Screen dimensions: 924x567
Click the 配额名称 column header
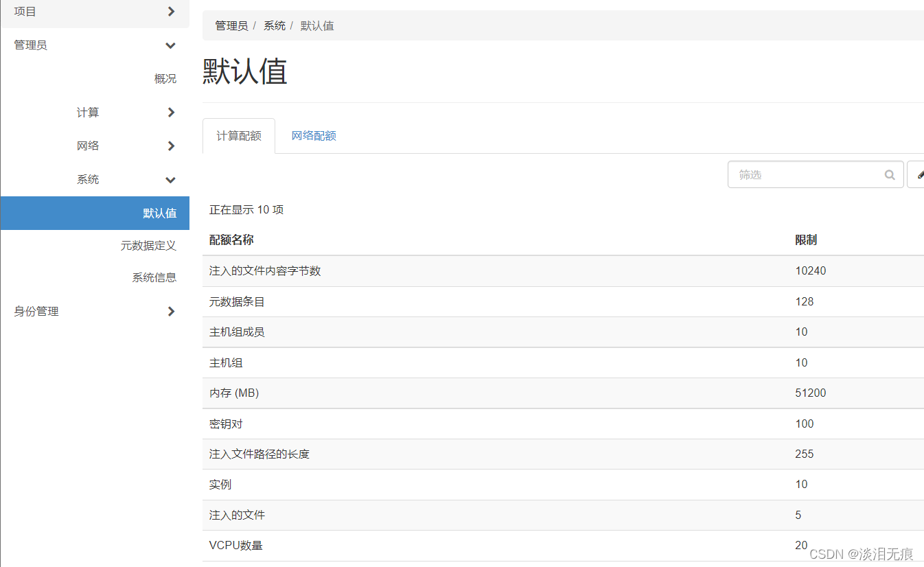point(231,240)
